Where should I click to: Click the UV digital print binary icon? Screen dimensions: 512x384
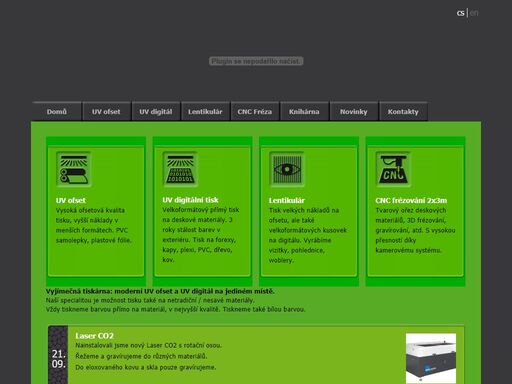pyautogui.click(x=180, y=169)
